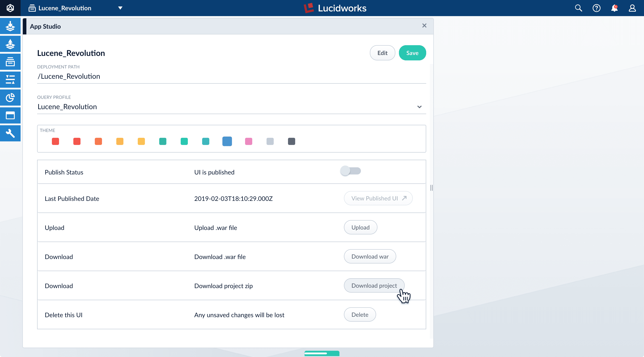The image size is (644, 357).
Task: Open the collections sidebar icon
Action: click(10, 62)
